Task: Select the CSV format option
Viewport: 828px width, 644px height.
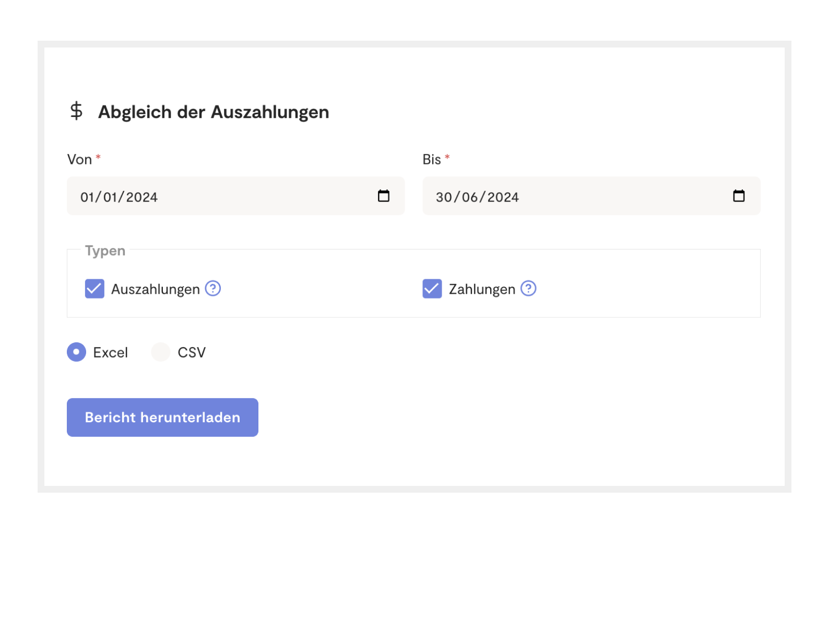Action: pyautogui.click(x=161, y=352)
